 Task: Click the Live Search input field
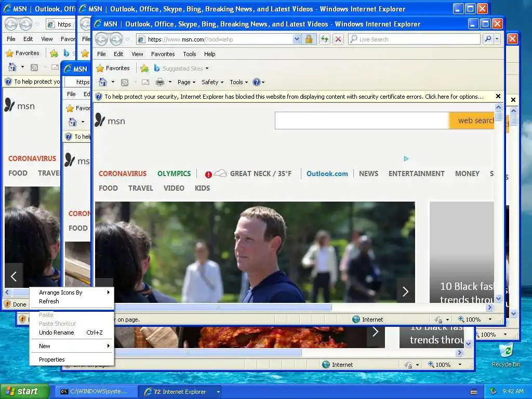click(415, 39)
